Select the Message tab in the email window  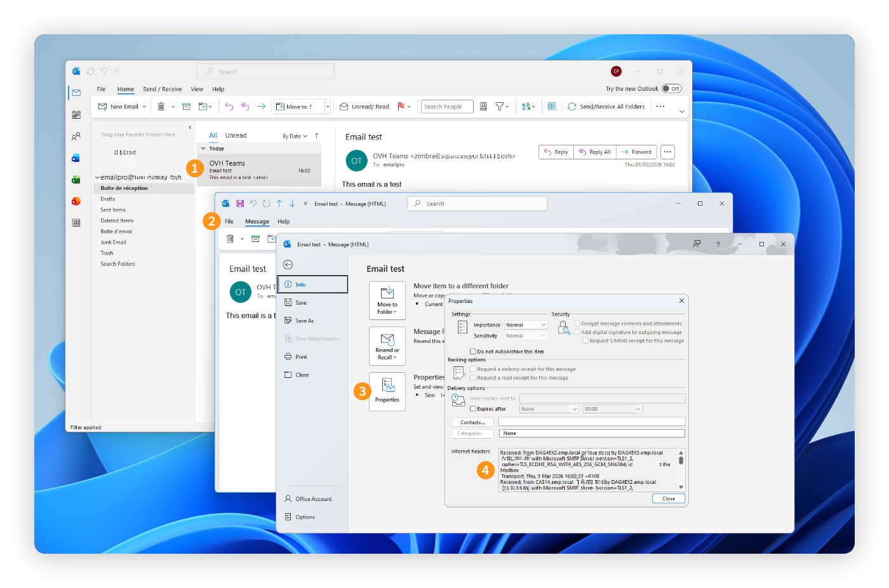tap(257, 221)
